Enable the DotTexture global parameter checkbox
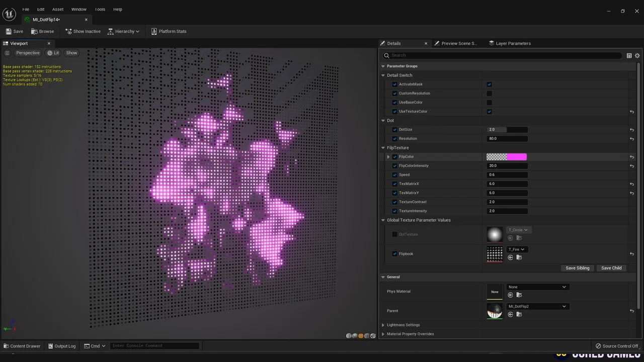644x362 pixels. 394,234
